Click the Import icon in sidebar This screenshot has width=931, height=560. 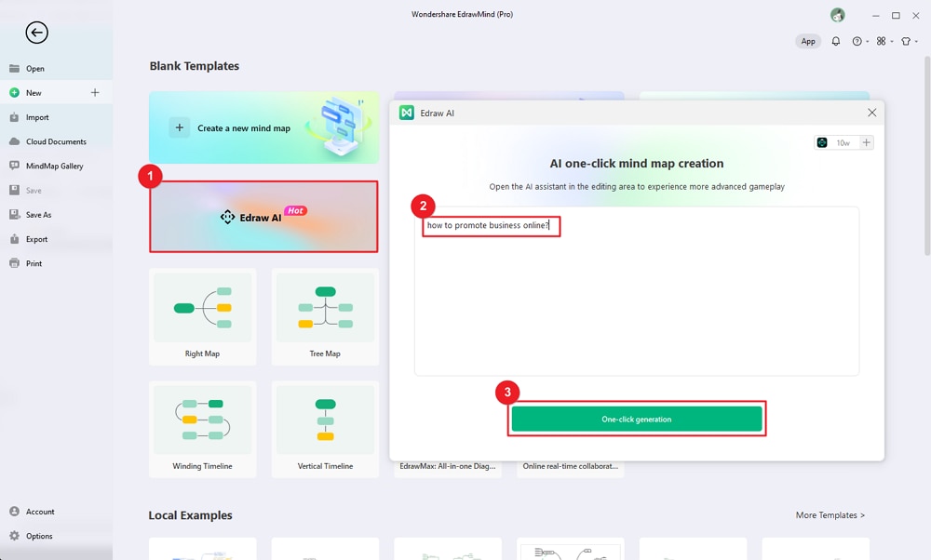(14, 117)
